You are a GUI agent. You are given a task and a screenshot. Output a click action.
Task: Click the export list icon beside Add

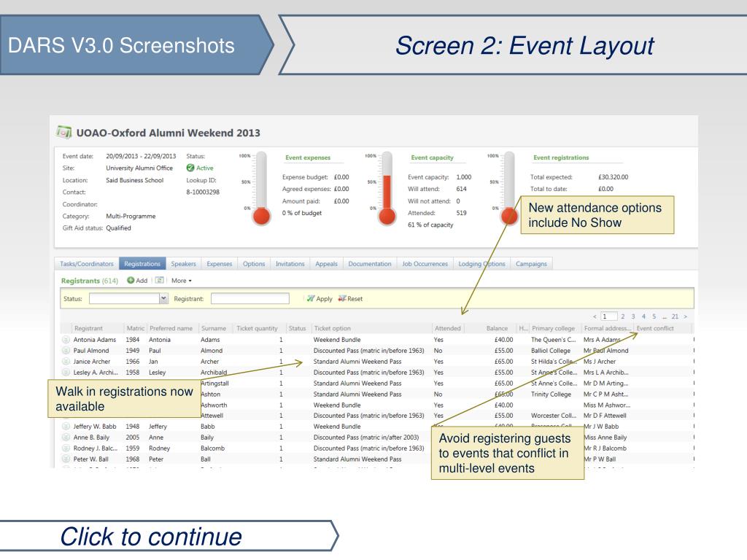160,281
